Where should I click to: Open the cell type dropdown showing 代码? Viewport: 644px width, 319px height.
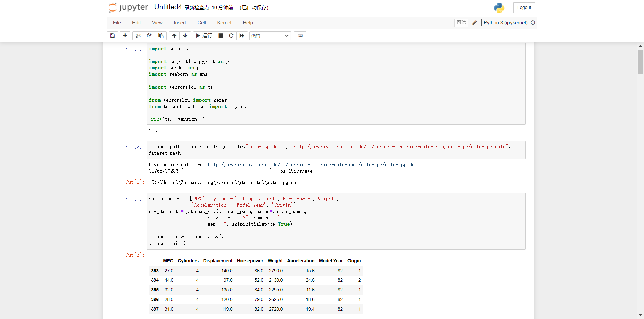point(270,36)
